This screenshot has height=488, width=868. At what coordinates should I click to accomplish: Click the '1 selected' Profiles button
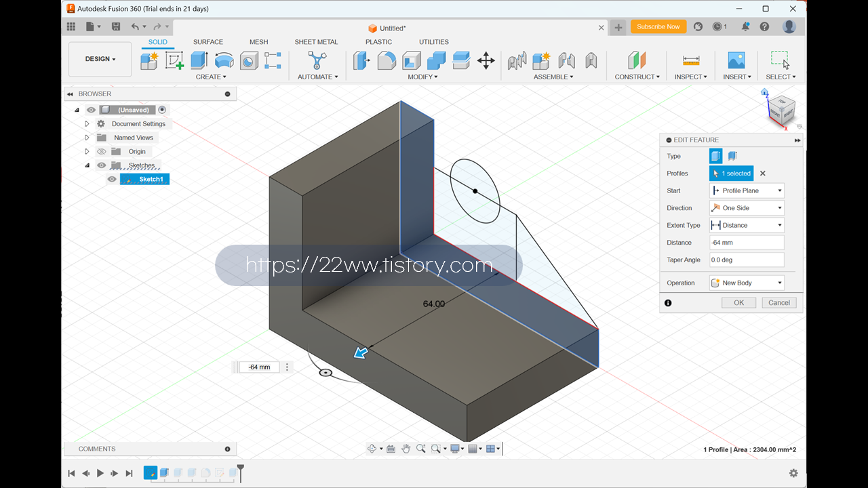tap(731, 174)
